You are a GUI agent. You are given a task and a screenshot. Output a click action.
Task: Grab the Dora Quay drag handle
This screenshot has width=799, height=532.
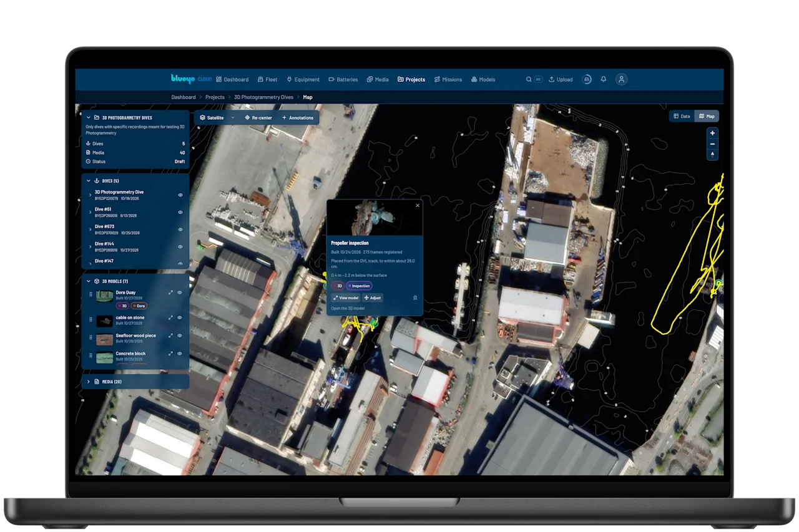coord(91,295)
